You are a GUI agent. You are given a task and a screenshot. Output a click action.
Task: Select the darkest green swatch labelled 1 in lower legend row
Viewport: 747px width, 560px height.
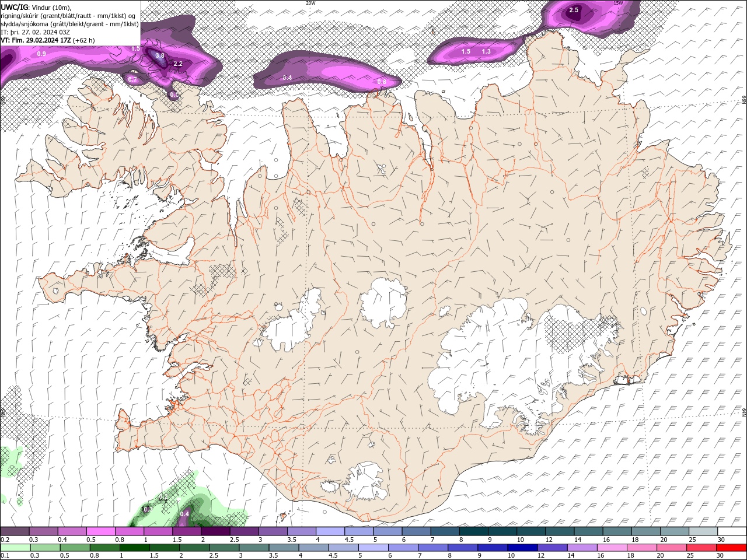pyautogui.click(x=134, y=548)
